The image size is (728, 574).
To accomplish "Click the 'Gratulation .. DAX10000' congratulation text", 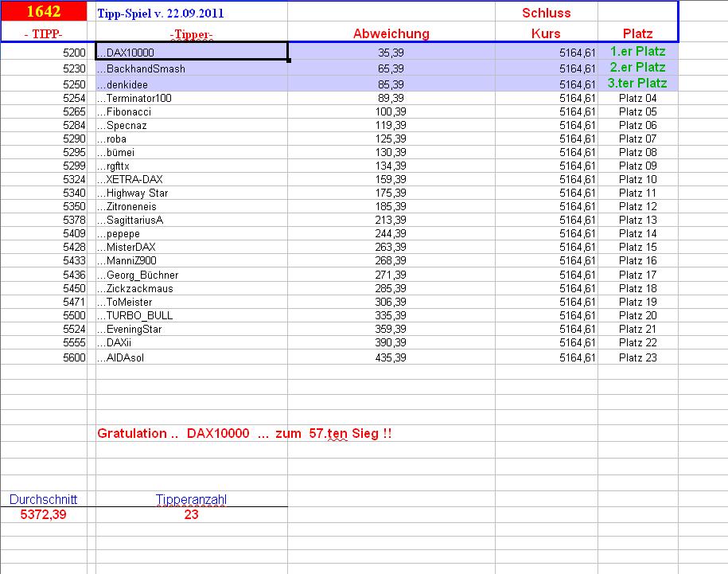I will pyautogui.click(x=244, y=433).
